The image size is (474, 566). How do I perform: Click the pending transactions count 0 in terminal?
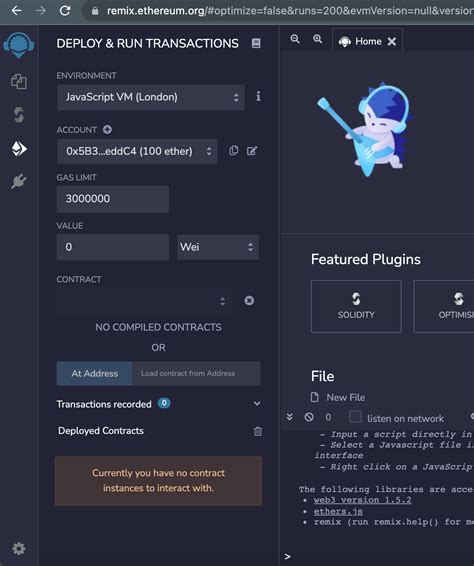328,418
